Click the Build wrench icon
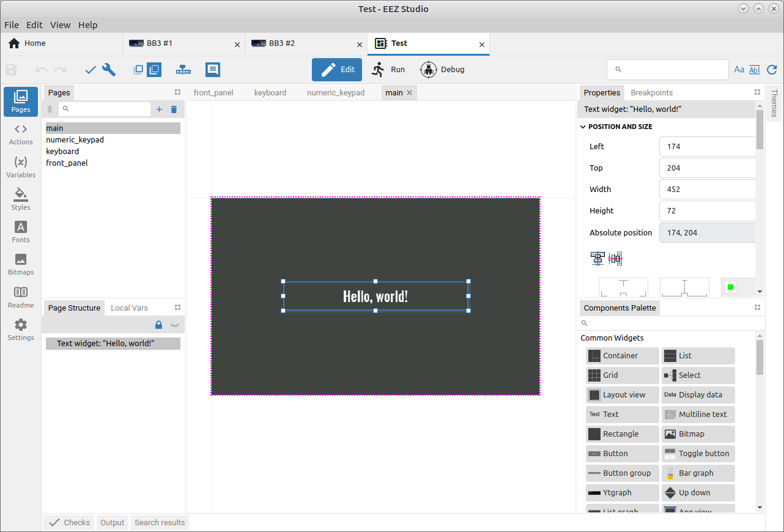The height and width of the screenshot is (532, 784). click(109, 70)
